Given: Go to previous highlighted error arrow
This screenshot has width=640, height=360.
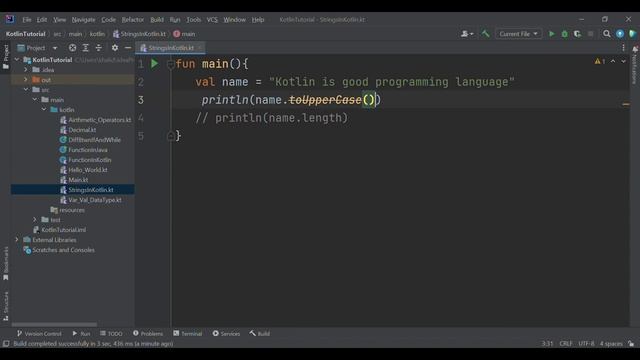Looking at the screenshot, I should coord(613,61).
